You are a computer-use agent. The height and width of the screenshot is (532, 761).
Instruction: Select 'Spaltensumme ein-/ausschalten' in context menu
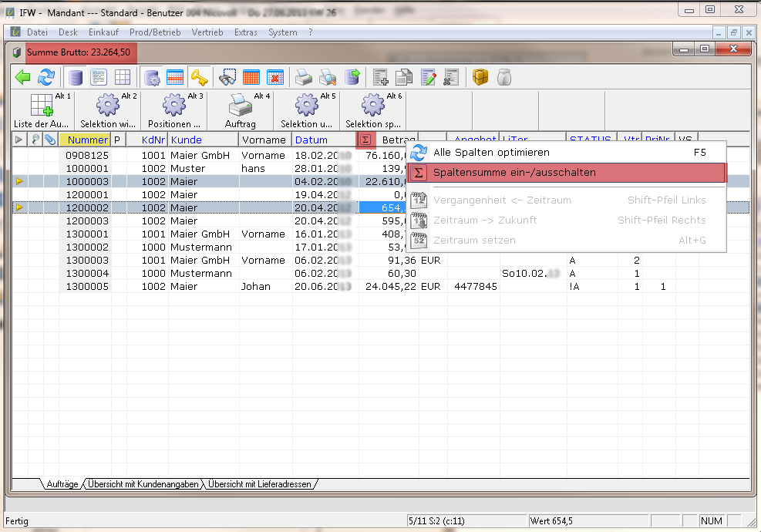coord(514,173)
